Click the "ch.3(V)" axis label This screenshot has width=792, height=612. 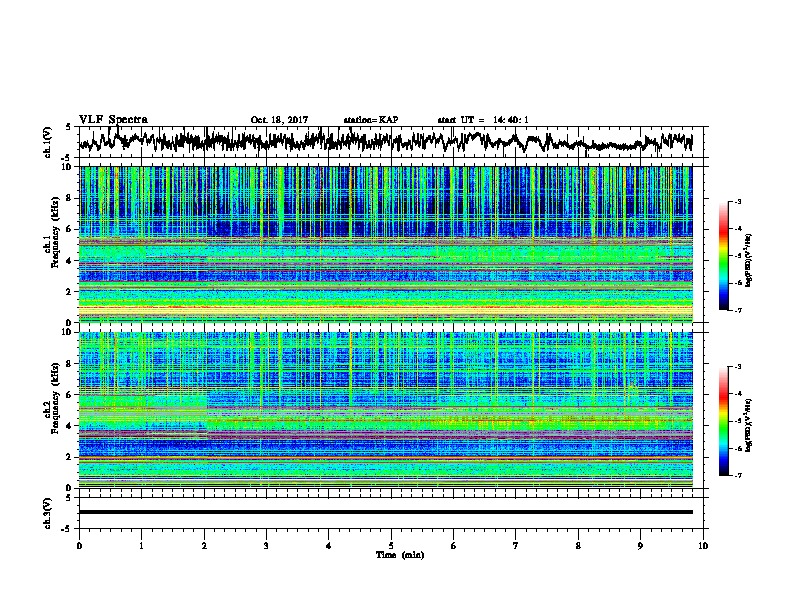pos(47,513)
